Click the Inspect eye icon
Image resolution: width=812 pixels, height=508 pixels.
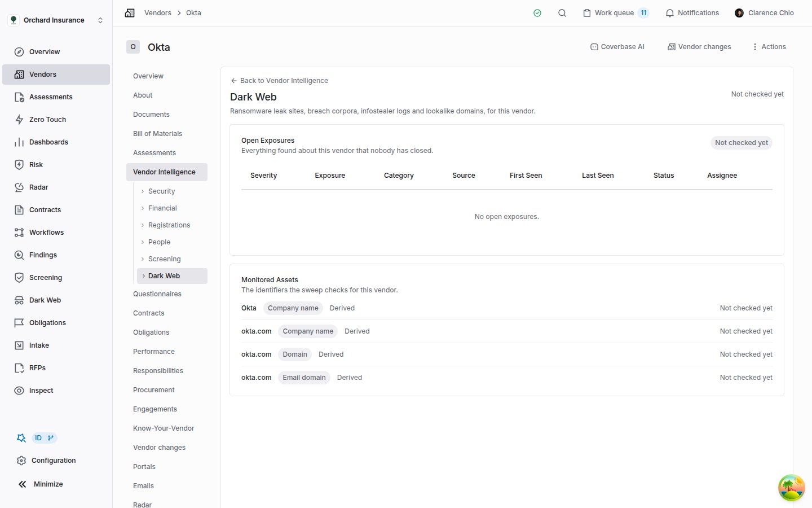(19, 391)
